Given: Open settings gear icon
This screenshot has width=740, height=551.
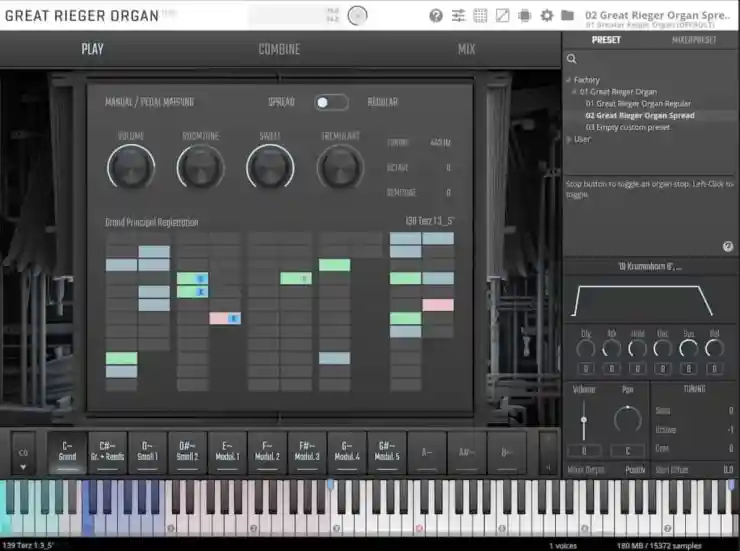Looking at the screenshot, I should (547, 16).
